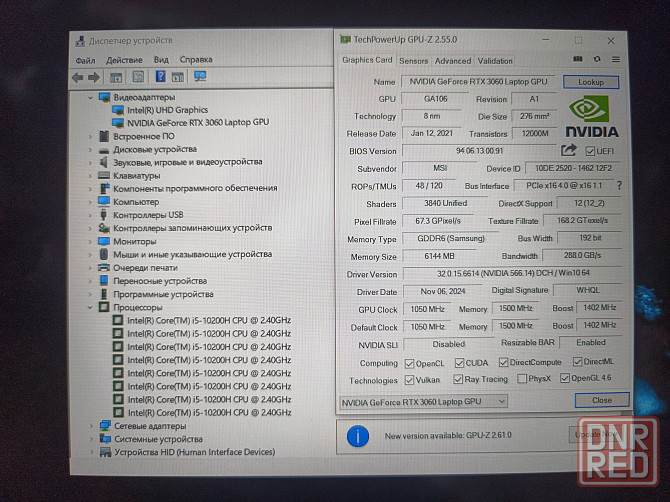This screenshot has height=502, width=670.
Task: Click the Device Manager properties toolbar icon
Action: 138,77
